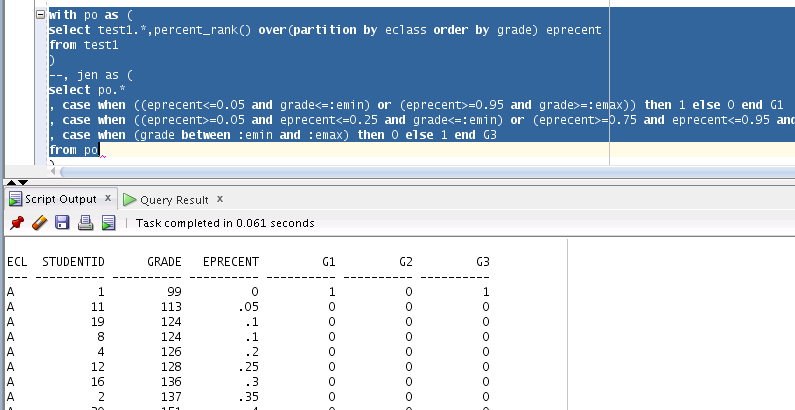Click the up-arrow panel divider control
Viewport: 795px width, 410px height.
click(x=12, y=182)
